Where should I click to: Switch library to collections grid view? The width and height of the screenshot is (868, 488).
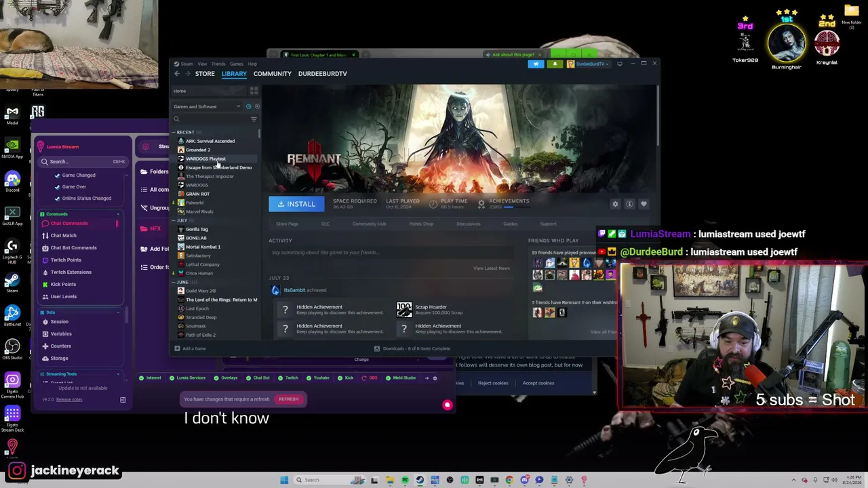[254, 91]
